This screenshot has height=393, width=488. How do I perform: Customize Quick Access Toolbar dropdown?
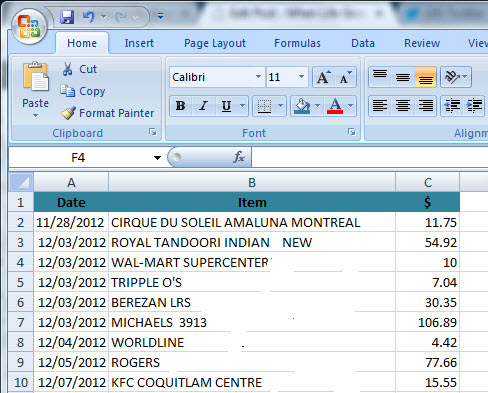point(160,16)
